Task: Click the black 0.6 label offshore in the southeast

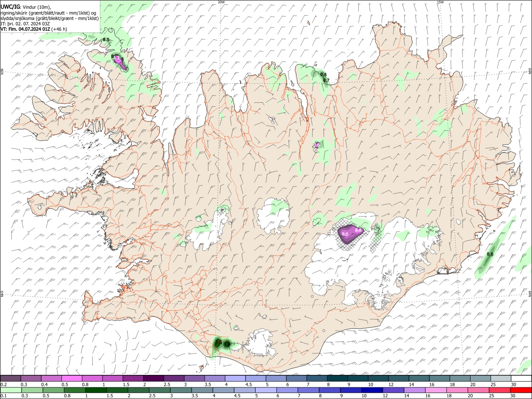Action: click(490, 254)
